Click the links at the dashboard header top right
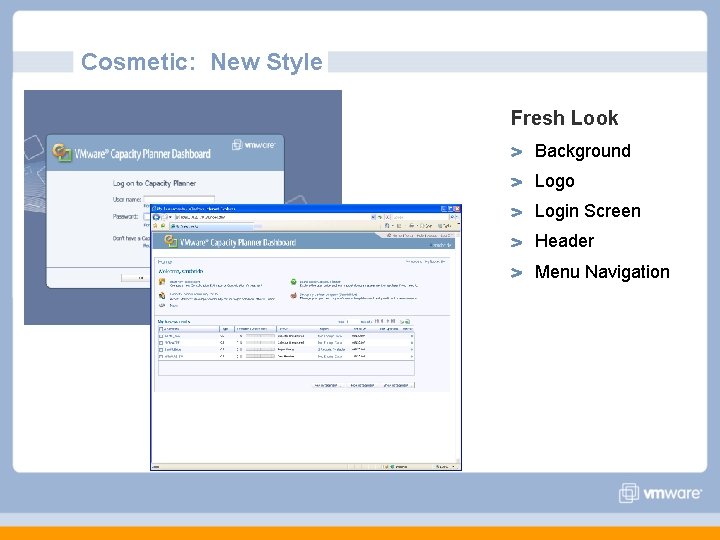 [x=420, y=236]
